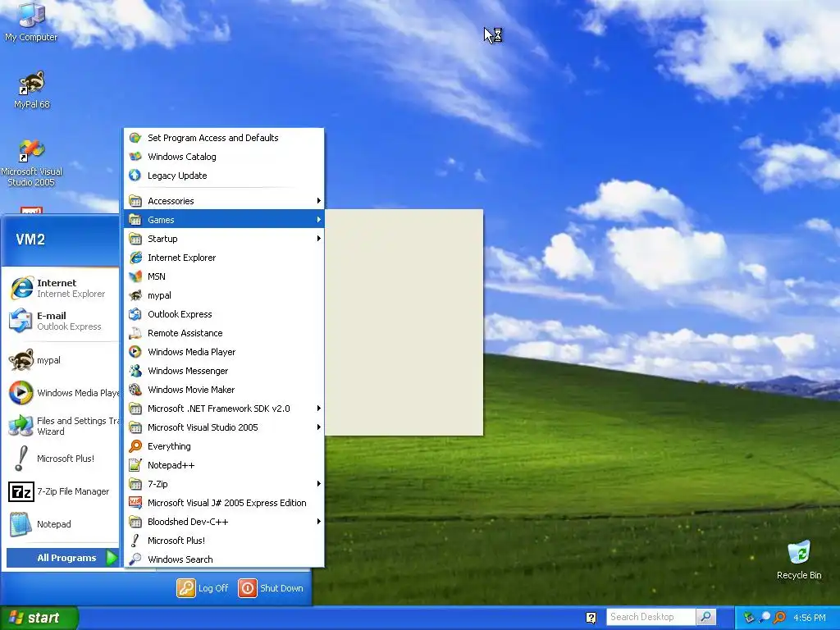Click the Start button

tap(39, 618)
